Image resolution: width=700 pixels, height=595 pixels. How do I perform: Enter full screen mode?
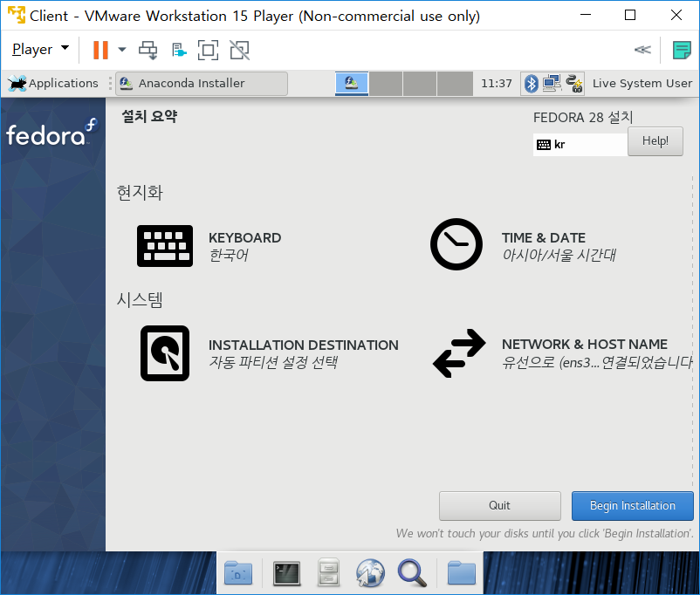208,50
